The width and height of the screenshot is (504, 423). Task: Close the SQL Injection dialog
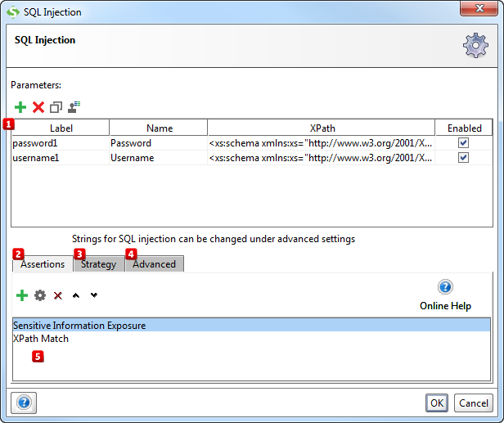479,8
